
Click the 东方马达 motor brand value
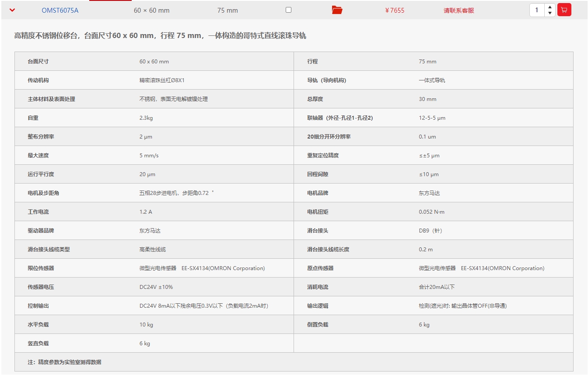coord(429,193)
